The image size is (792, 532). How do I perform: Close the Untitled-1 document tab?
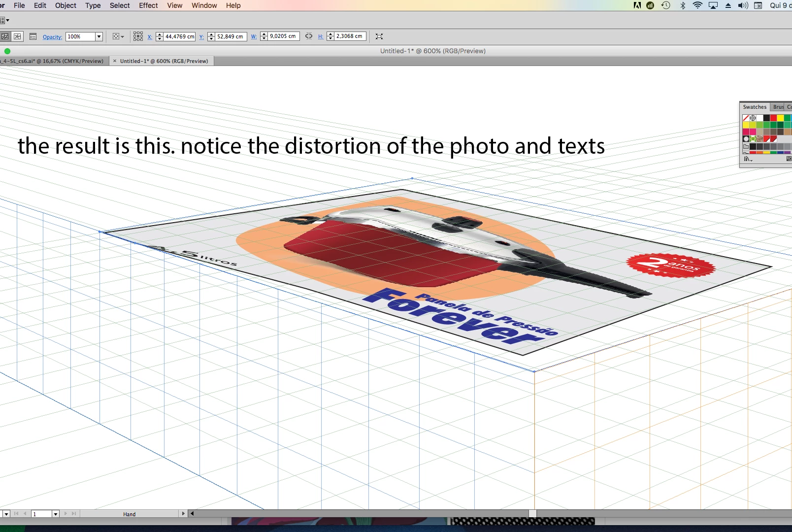pos(114,61)
